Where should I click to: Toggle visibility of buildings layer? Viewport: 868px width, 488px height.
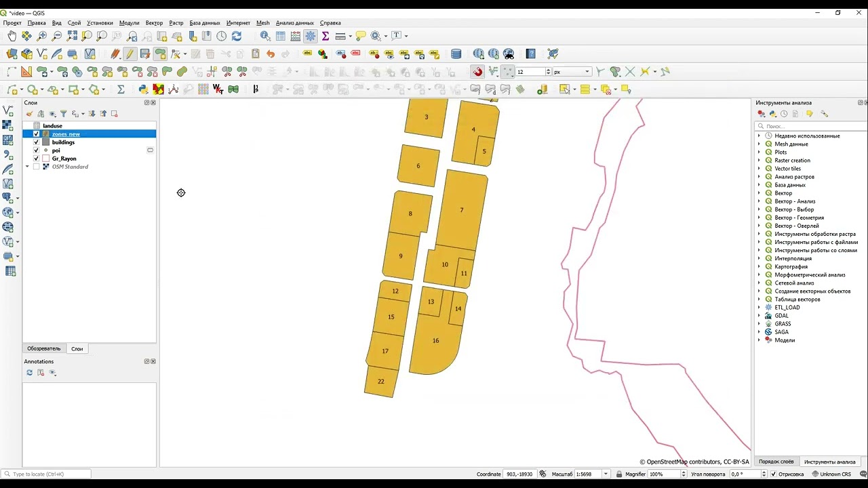[37, 142]
